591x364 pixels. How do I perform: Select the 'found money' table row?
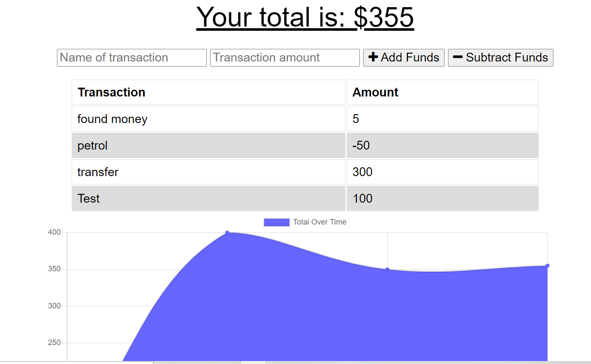[x=208, y=119]
